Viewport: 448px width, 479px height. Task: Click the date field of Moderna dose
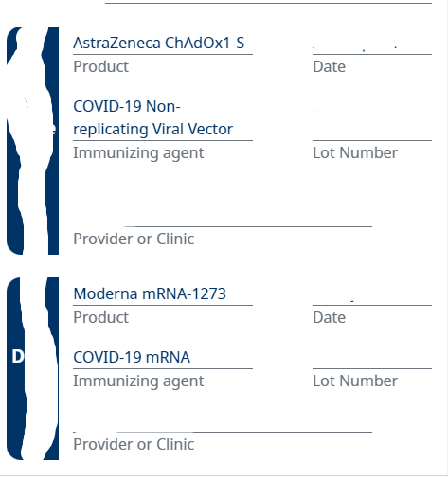click(372, 295)
